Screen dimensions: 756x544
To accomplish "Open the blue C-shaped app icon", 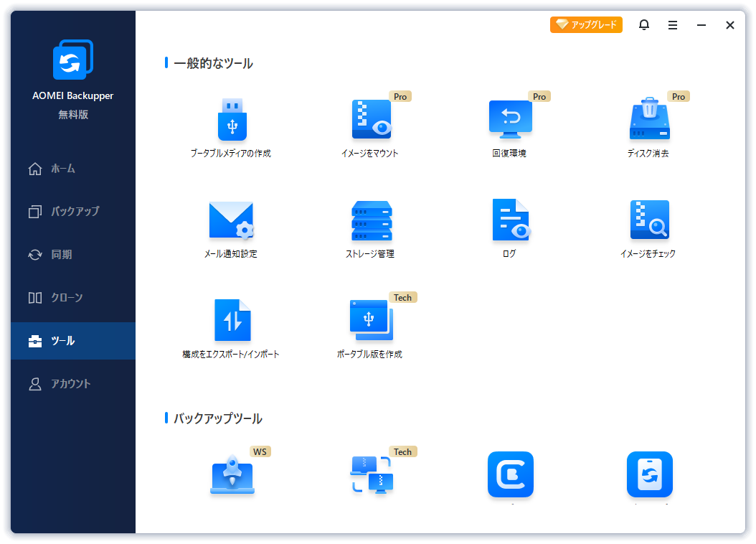I will coord(510,474).
